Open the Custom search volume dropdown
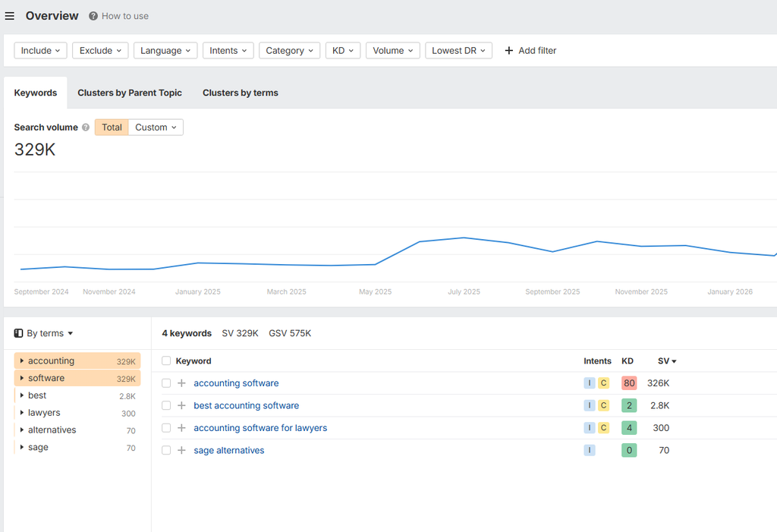 [x=156, y=127]
